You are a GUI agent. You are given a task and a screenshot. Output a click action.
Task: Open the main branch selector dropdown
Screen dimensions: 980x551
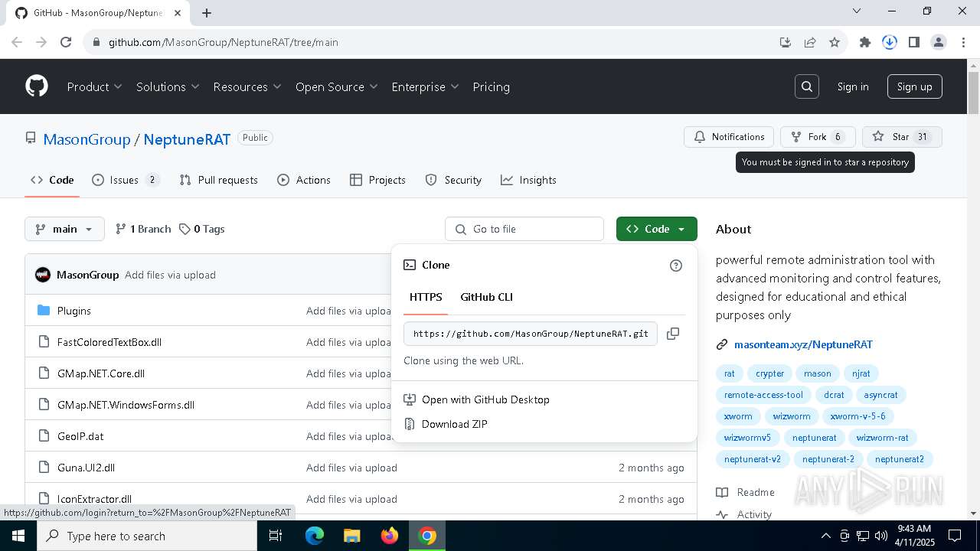(65, 229)
